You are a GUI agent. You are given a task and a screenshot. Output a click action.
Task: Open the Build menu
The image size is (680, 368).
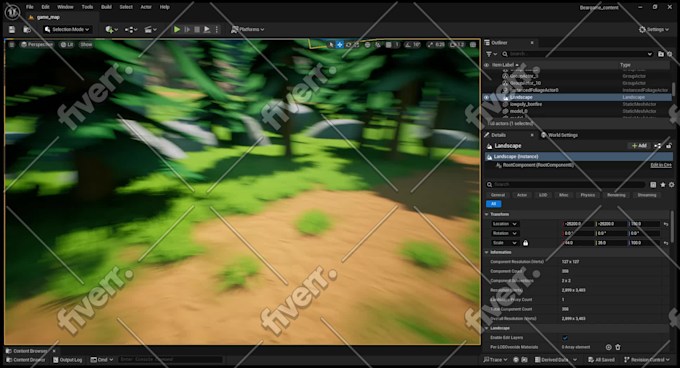click(x=106, y=7)
